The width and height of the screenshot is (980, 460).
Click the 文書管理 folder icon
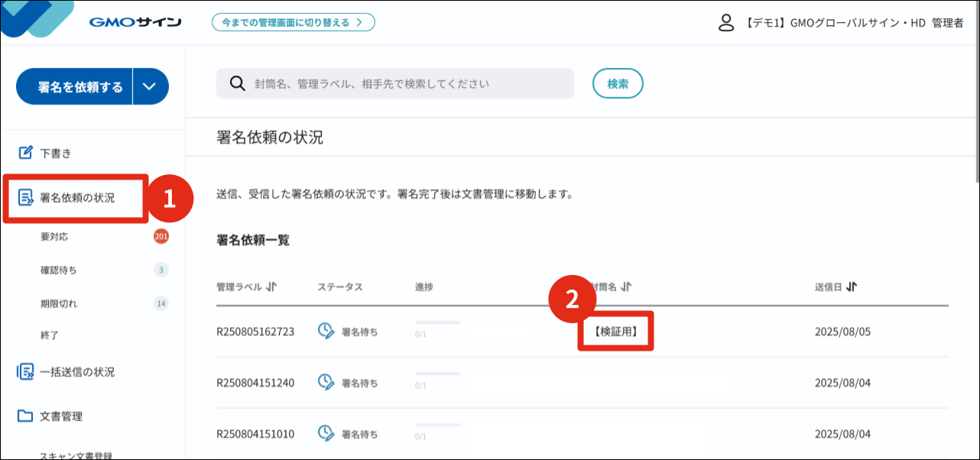(26, 416)
